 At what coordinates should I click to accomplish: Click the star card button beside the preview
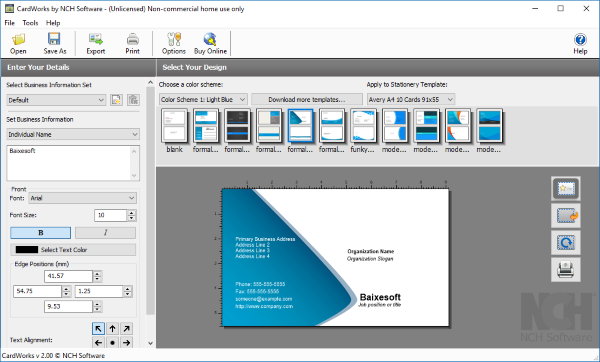[x=566, y=189]
